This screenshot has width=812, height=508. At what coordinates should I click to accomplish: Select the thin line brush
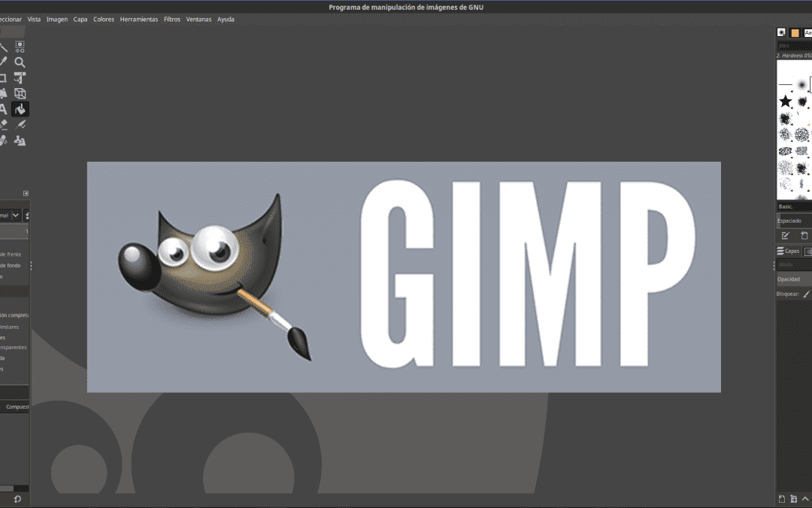click(x=785, y=84)
